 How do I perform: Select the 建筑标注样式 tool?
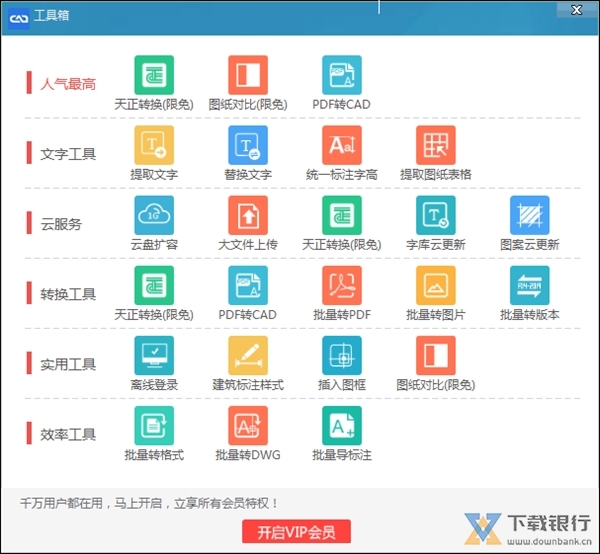(x=248, y=355)
